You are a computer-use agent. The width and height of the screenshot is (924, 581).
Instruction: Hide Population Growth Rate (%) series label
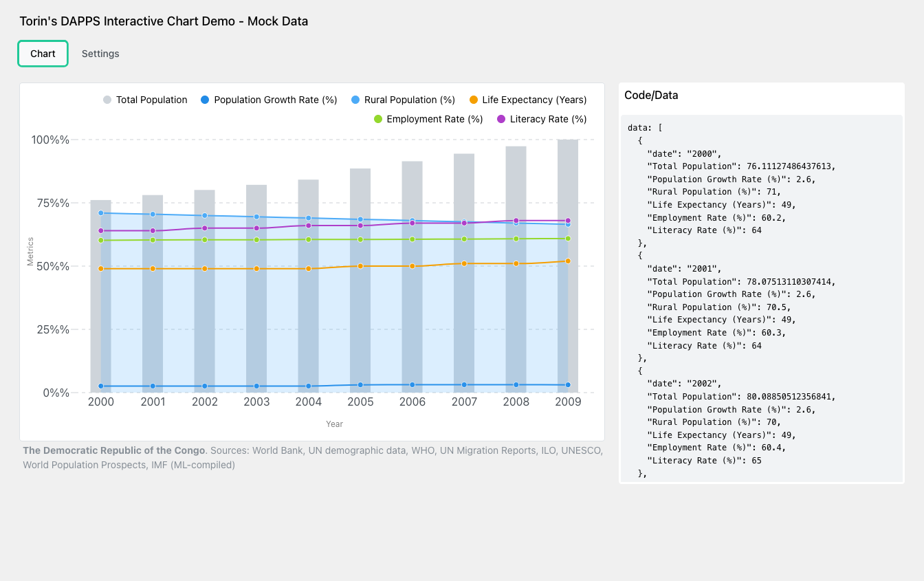[276, 100]
